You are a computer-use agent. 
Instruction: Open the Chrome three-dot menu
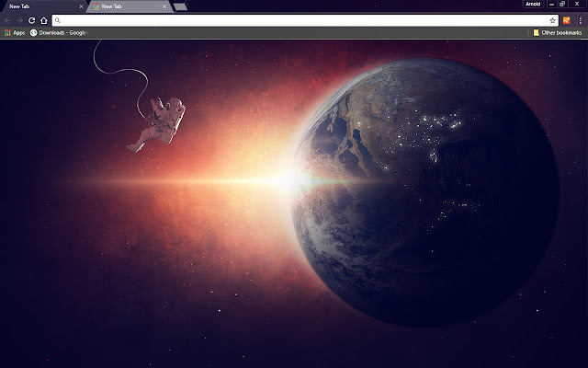(x=580, y=20)
